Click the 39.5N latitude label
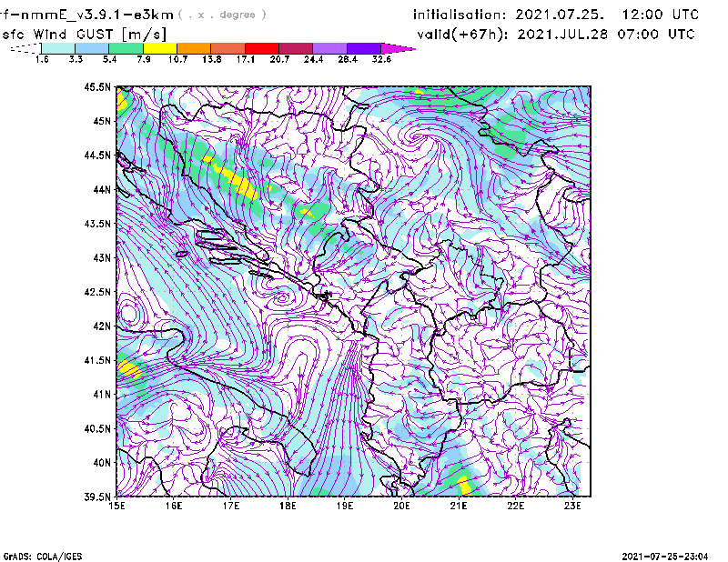 [x=97, y=497]
